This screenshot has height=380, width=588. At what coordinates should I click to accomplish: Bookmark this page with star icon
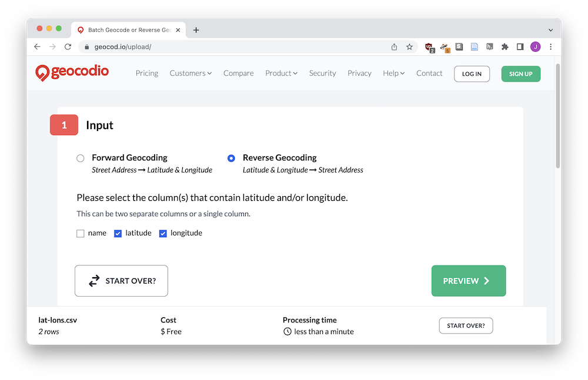[x=409, y=47]
